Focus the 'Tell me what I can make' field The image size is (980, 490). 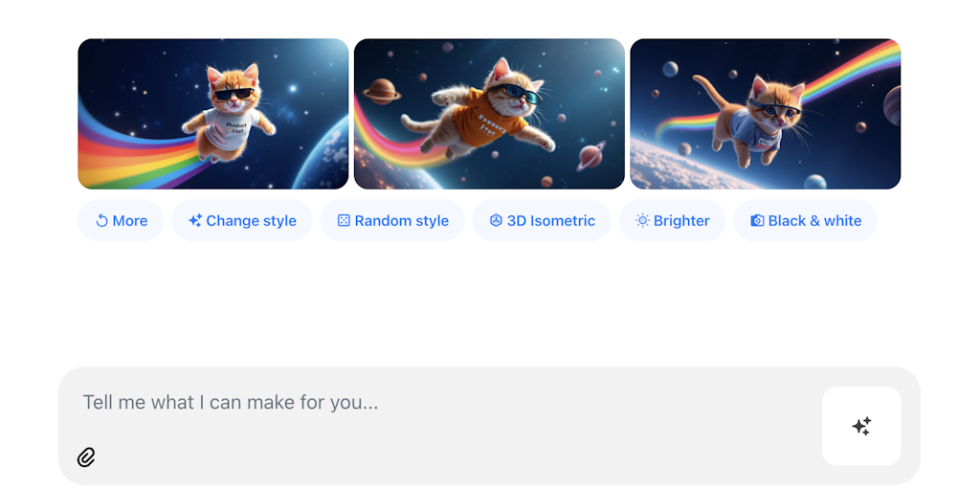tap(383, 402)
